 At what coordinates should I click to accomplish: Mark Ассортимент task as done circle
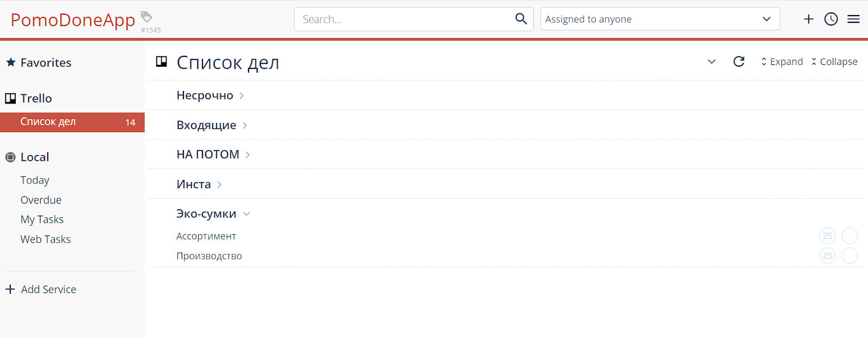coord(850,236)
